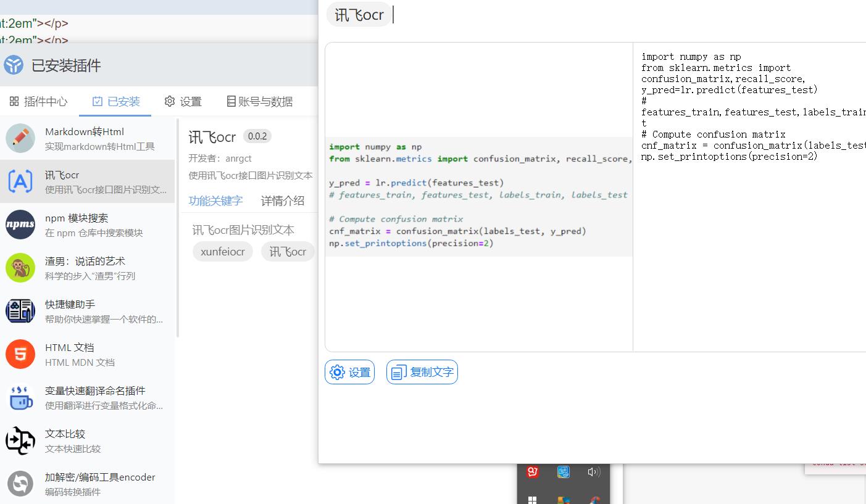Screen dimensions: 866x504
Task: Click the network tray icon
Action: 563,472
